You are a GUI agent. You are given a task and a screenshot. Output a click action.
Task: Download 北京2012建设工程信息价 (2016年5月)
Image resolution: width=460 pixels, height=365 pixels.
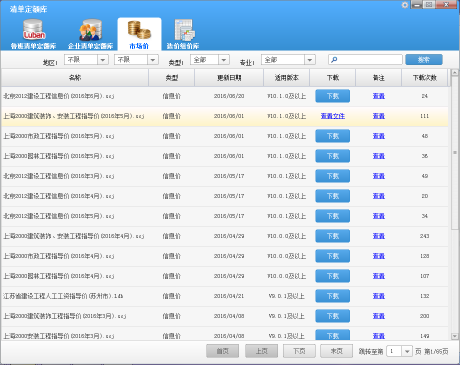(333, 216)
